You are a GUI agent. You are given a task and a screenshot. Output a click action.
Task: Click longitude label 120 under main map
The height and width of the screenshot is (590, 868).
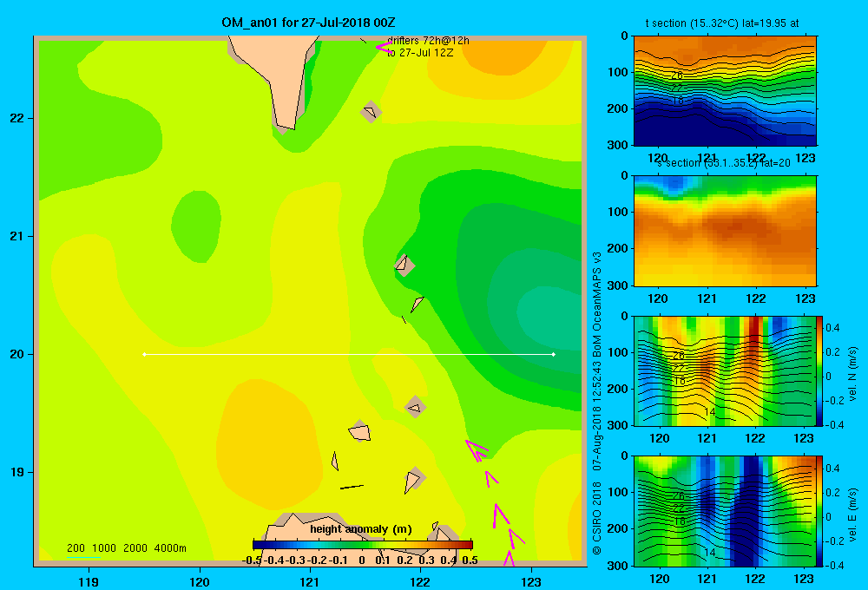(x=200, y=581)
